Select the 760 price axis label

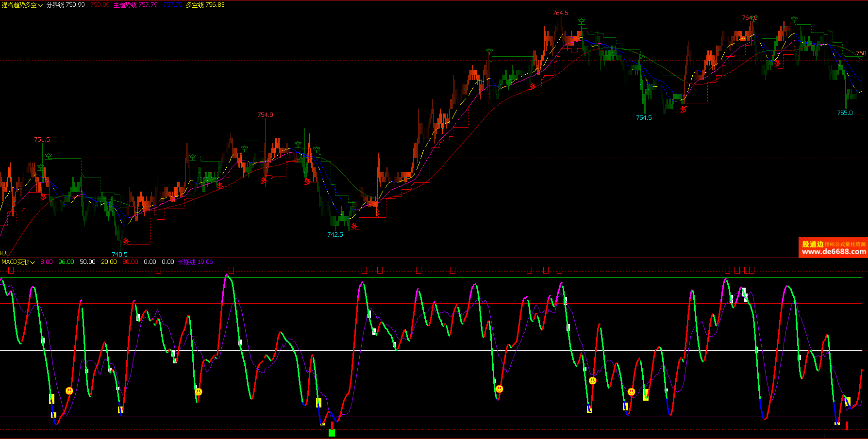pyautogui.click(x=861, y=53)
